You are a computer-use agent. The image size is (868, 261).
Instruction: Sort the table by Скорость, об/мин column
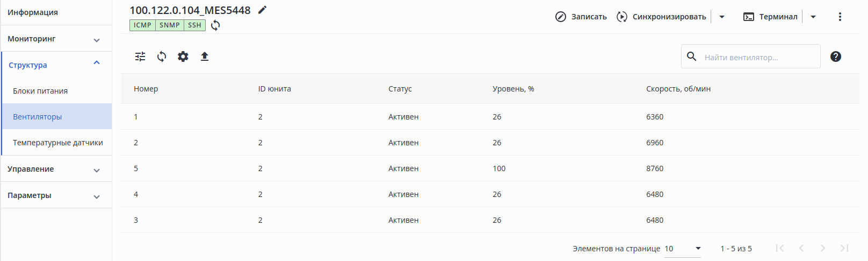tap(678, 89)
